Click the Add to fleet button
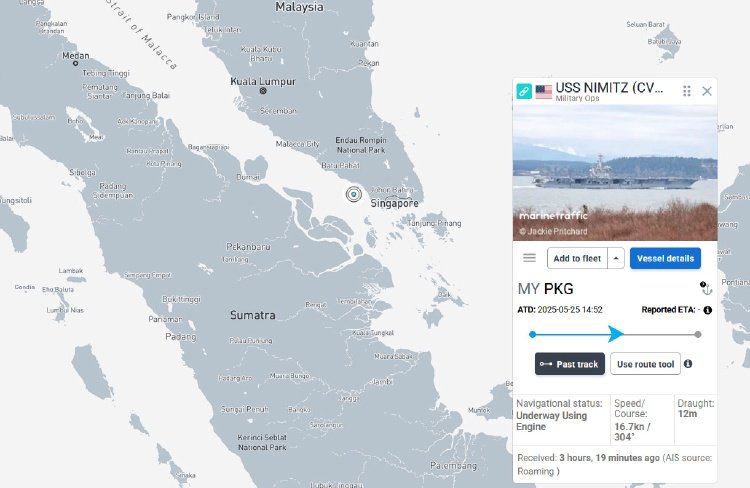The image size is (750, 488). (x=577, y=258)
